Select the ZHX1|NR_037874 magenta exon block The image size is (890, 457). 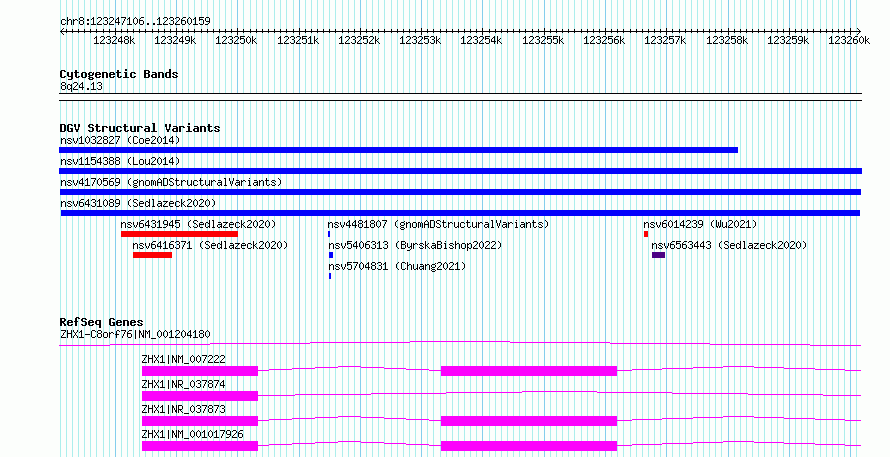pos(200,396)
